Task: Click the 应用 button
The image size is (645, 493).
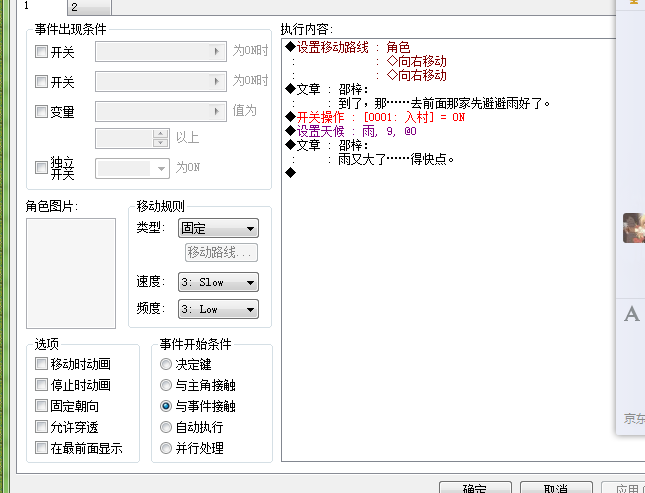Action: [x=623, y=488]
